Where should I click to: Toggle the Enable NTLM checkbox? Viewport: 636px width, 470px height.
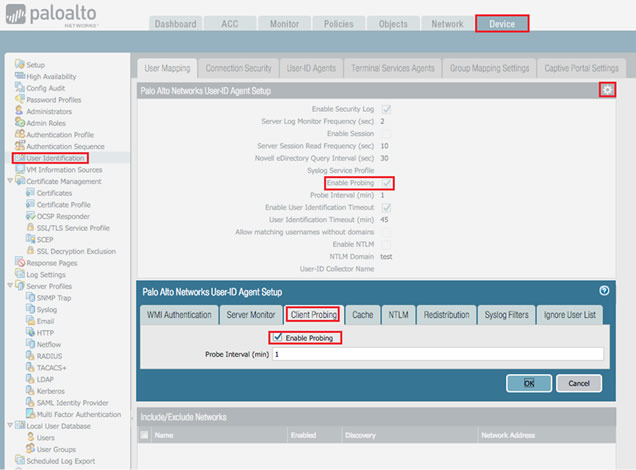coord(386,244)
